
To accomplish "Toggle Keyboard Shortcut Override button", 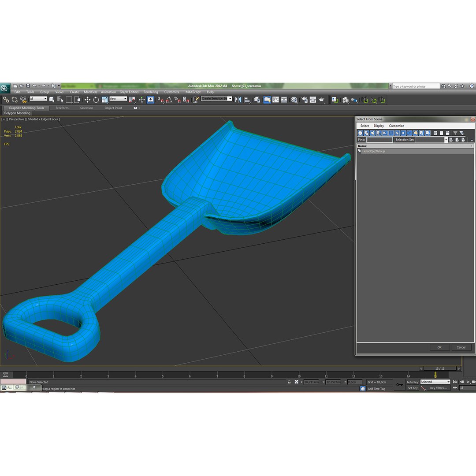I will coord(151,100).
